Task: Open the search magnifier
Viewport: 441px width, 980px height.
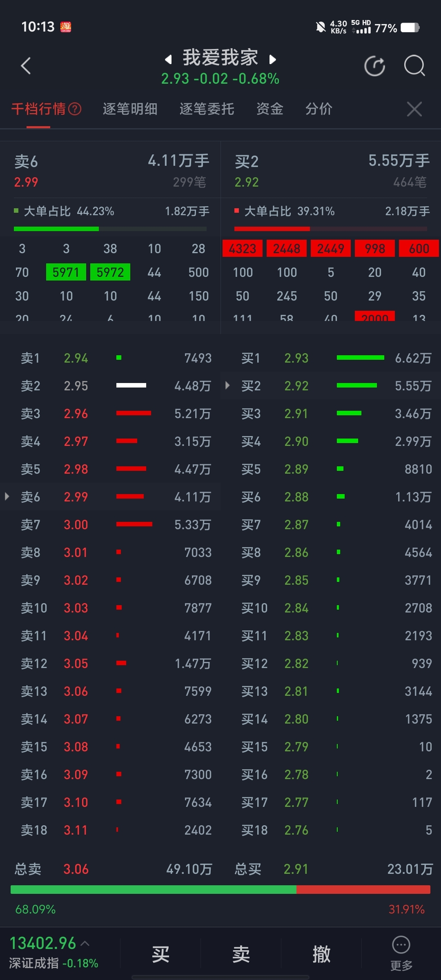Action: tap(414, 66)
